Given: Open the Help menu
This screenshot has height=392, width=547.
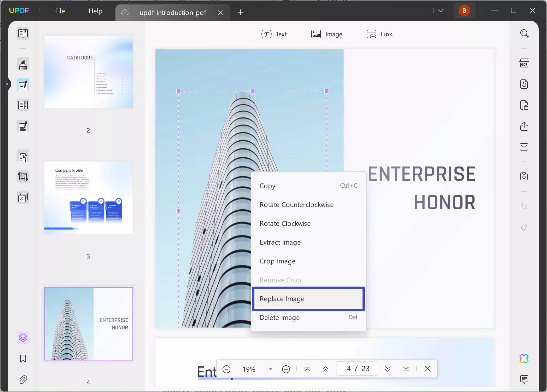Looking at the screenshot, I should (95, 11).
